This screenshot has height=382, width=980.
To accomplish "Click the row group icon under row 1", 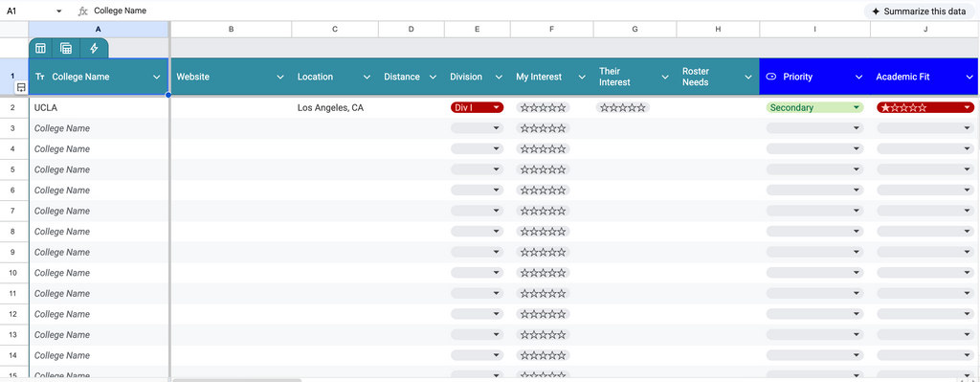I will (21, 88).
